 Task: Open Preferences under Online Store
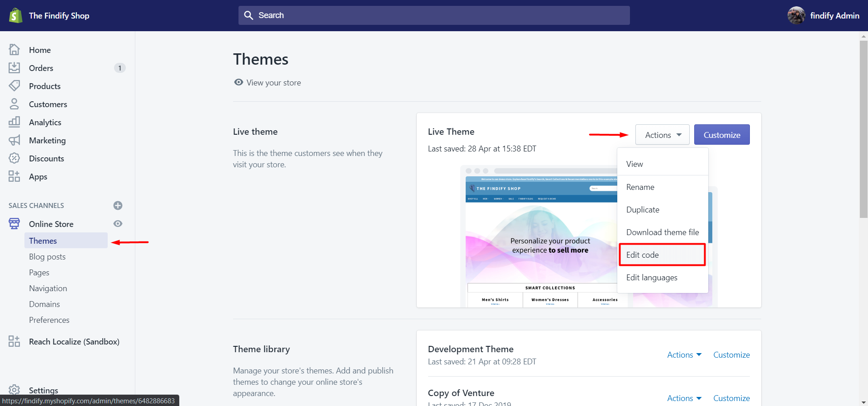[x=49, y=320]
